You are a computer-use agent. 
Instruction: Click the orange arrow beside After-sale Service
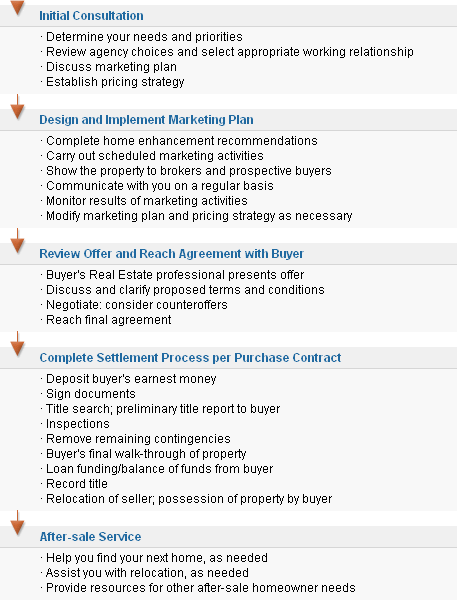tap(17, 523)
